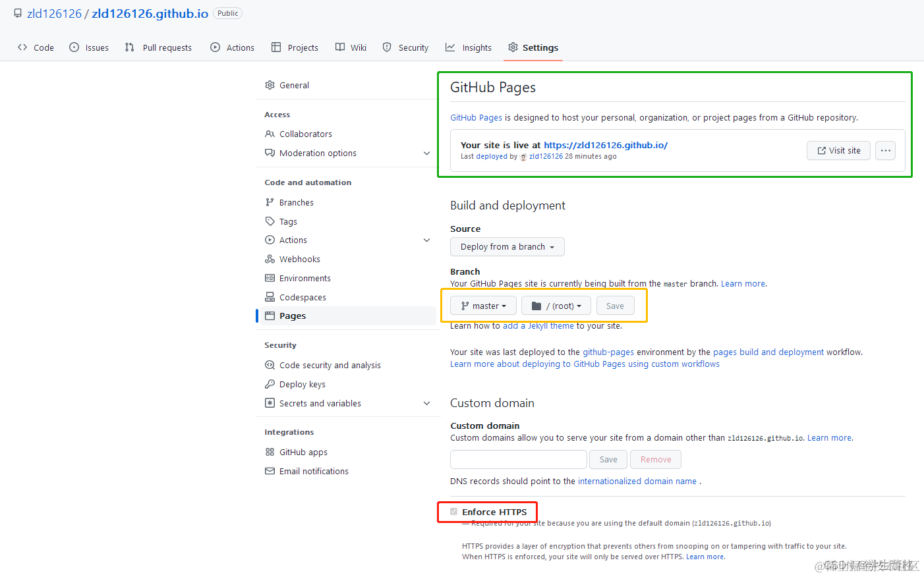Click the Security shield icon in top nav
This screenshot has height=577, width=924.
(388, 47)
